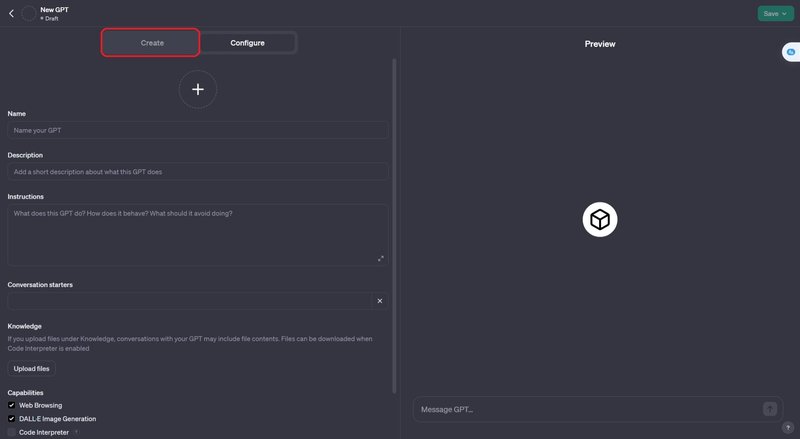Click the 'Draft' status label

click(x=52, y=18)
